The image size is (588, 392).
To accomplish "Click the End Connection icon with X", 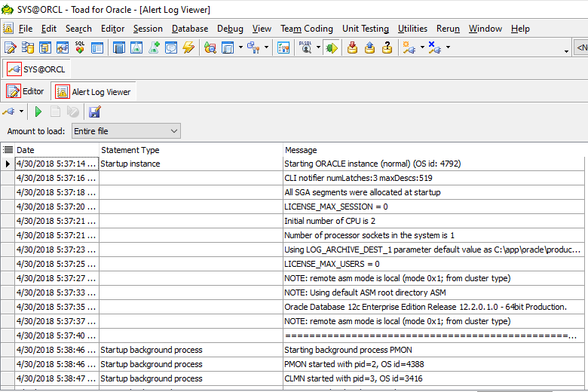I will point(435,47).
